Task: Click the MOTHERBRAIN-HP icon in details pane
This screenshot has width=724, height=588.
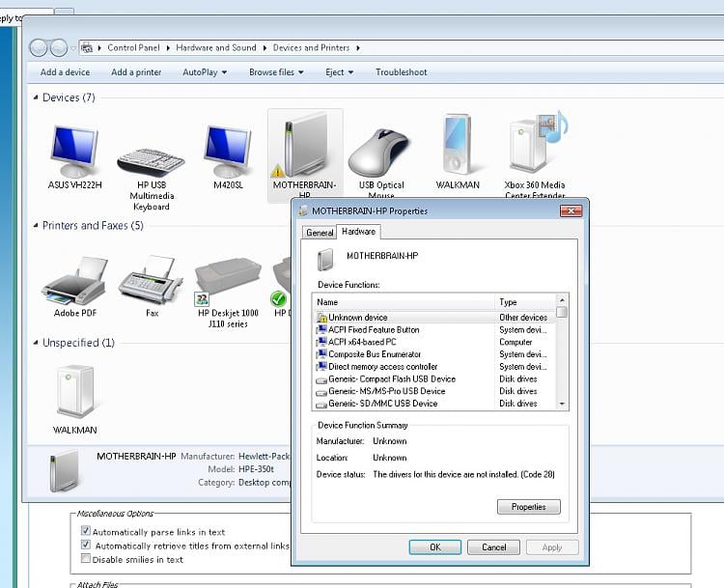Action: [x=64, y=470]
